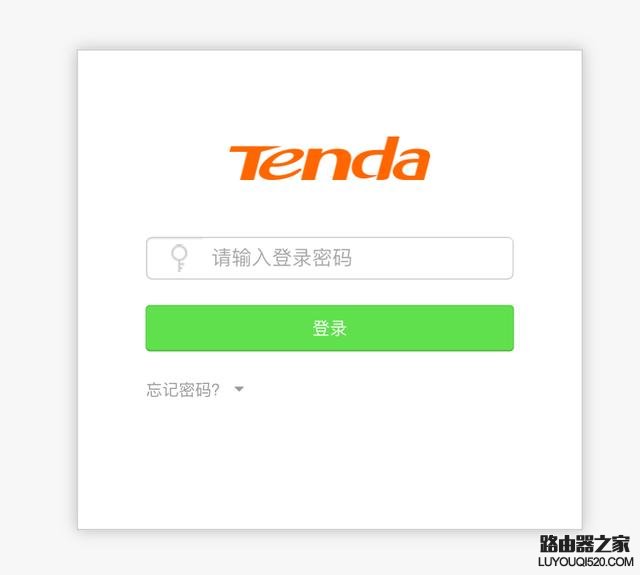Click the small triangle next to 忘记密码
Viewport: 640px width, 575px height.
pyautogui.click(x=239, y=389)
